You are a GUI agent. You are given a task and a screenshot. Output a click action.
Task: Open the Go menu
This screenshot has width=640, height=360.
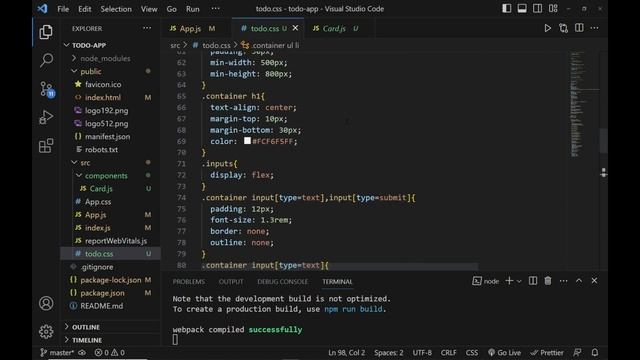(x=171, y=9)
